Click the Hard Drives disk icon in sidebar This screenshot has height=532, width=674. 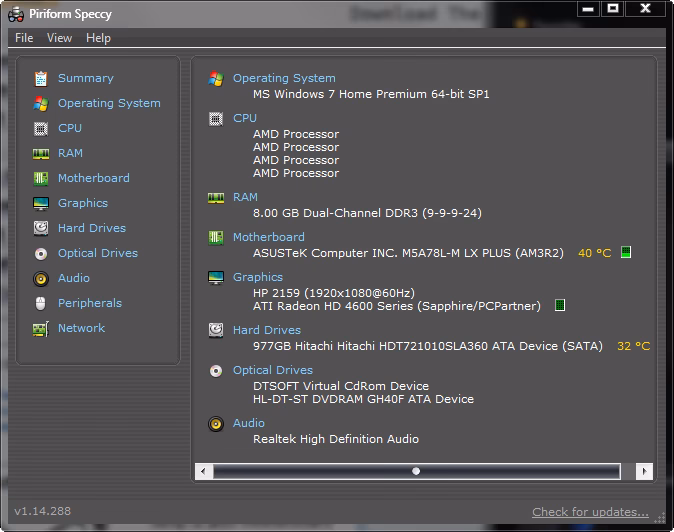tap(41, 228)
